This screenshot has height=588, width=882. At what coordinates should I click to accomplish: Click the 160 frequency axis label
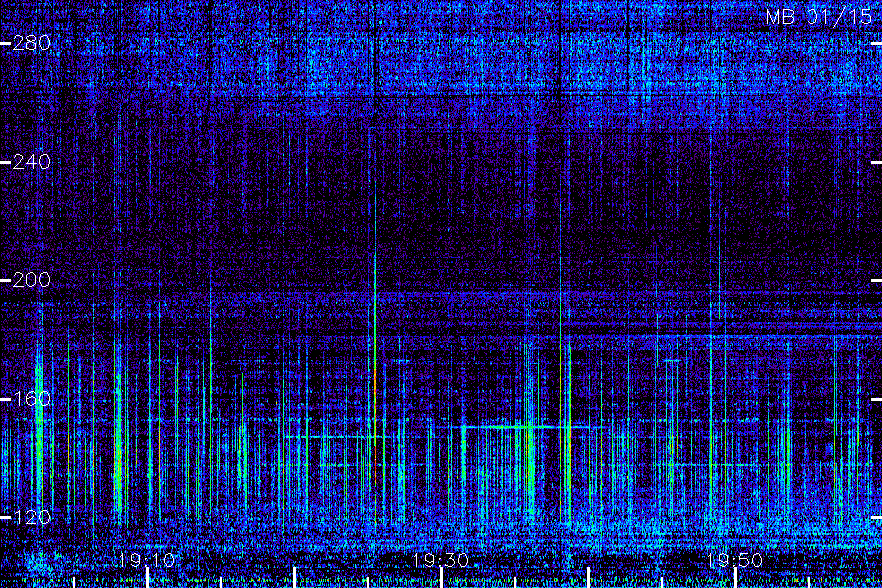[31, 399]
